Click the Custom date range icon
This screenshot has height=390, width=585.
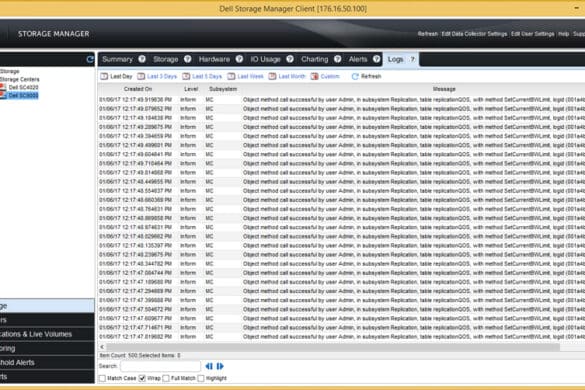(315, 76)
